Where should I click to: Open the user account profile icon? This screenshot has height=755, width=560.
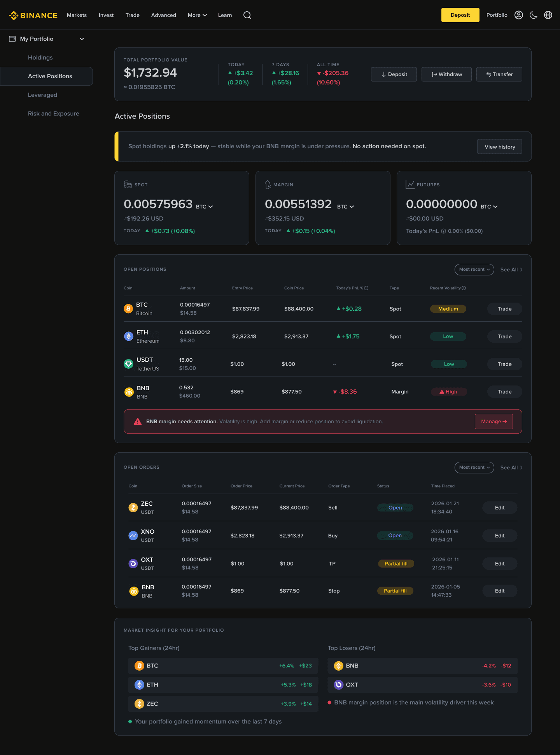(x=519, y=15)
